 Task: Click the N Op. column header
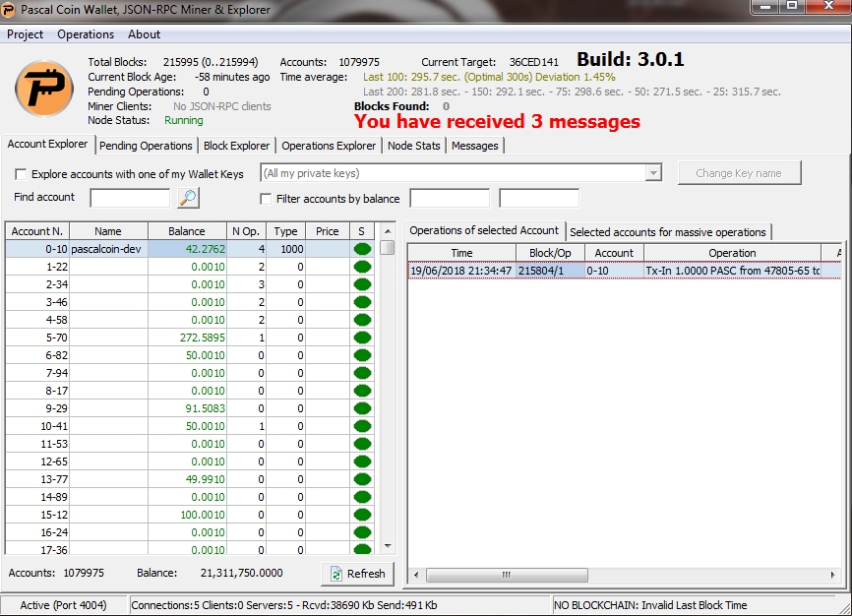pyautogui.click(x=246, y=231)
